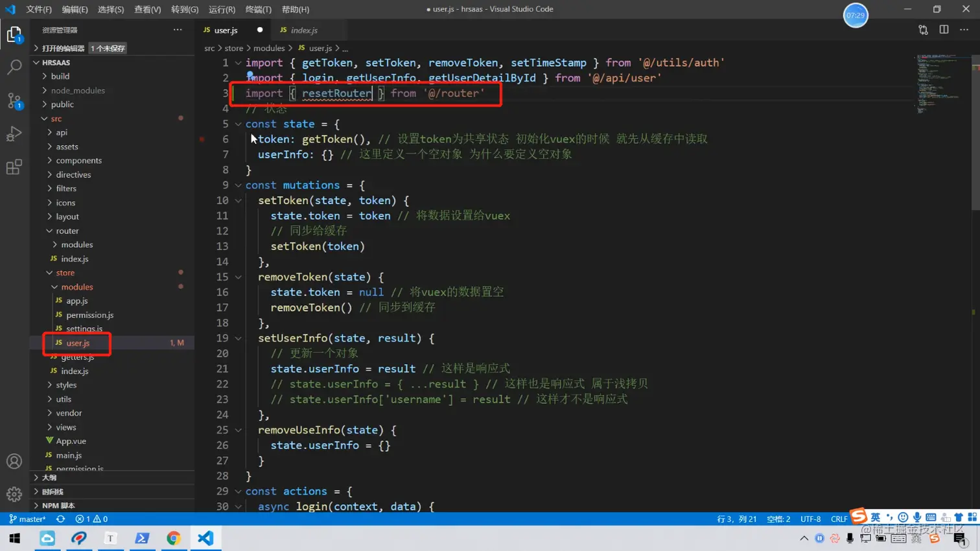The image size is (980, 551).
Task: Open getters.js in the store folder
Action: [112, 357]
